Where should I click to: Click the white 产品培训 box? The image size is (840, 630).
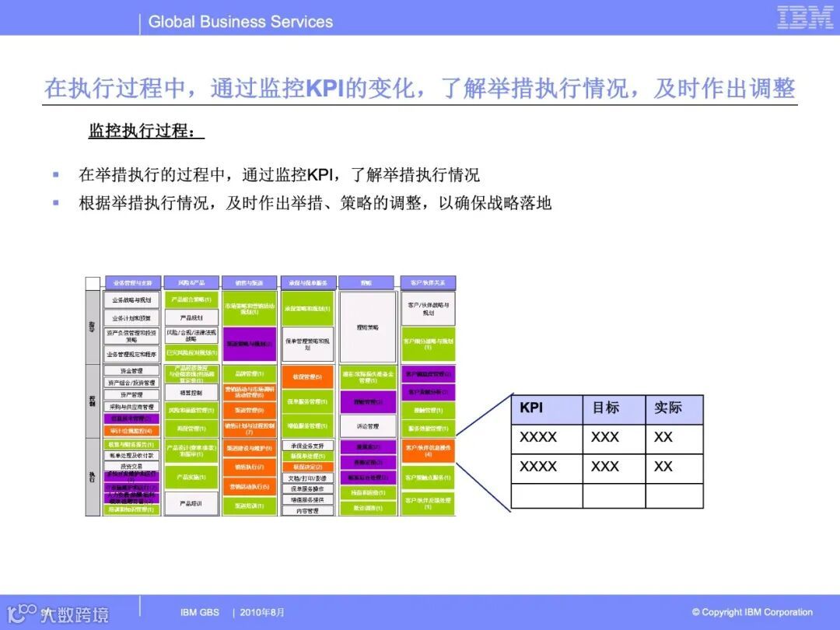[x=191, y=503]
